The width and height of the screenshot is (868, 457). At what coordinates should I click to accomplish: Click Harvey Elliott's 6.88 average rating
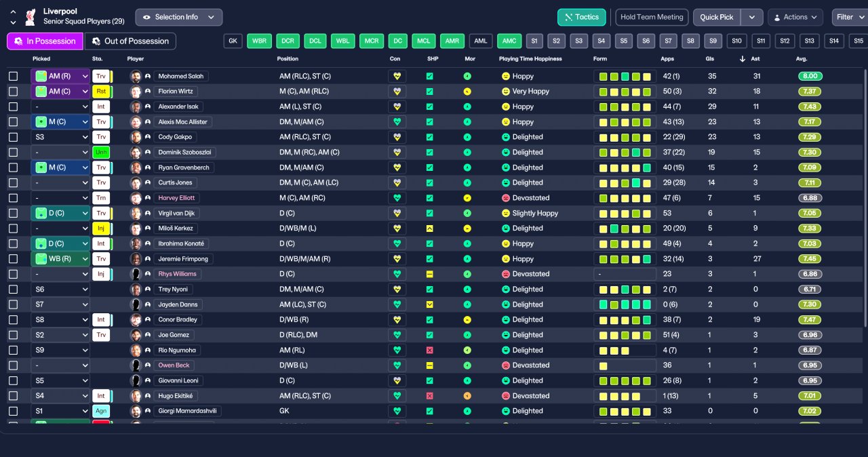click(810, 198)
